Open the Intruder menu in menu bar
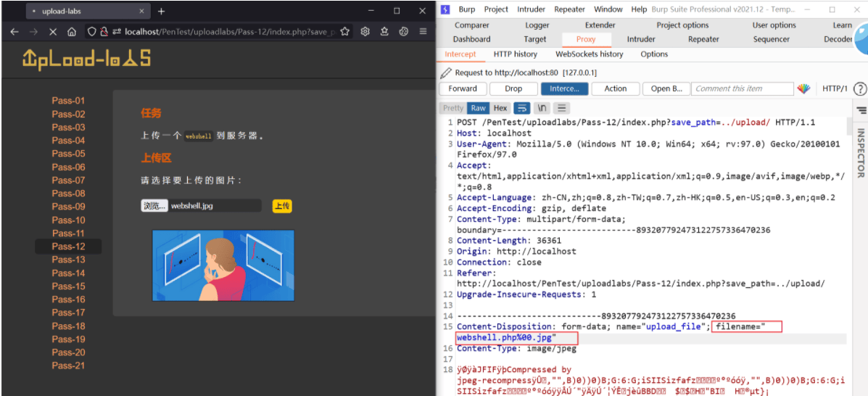Screen dimensions: 868x396 531,9
